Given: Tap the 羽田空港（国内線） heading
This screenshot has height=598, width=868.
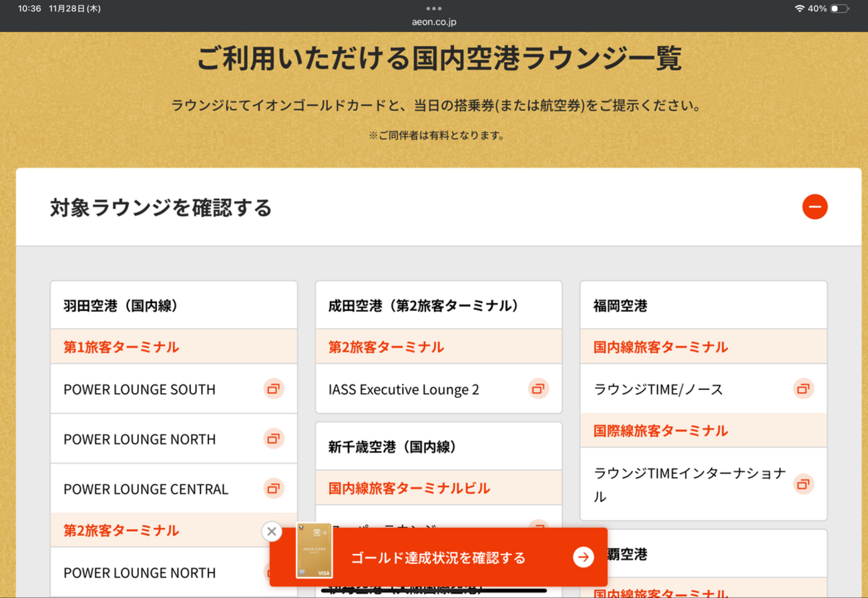Looking at the screenshot, I should coord(120,306).
